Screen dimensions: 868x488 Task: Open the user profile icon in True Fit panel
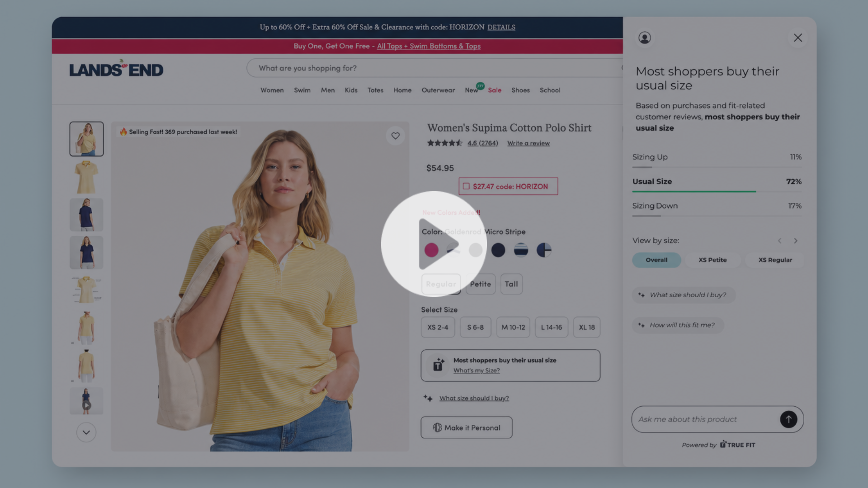tap(645, 38)
